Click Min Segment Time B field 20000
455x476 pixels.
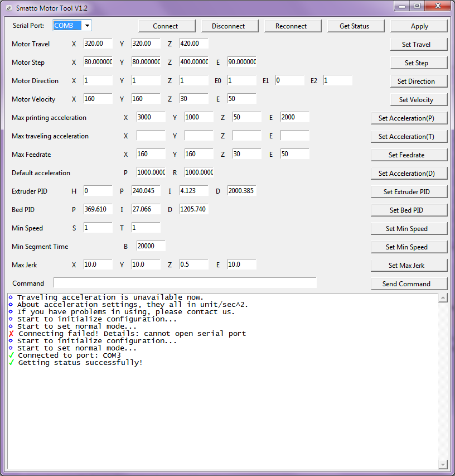point(151,246)
